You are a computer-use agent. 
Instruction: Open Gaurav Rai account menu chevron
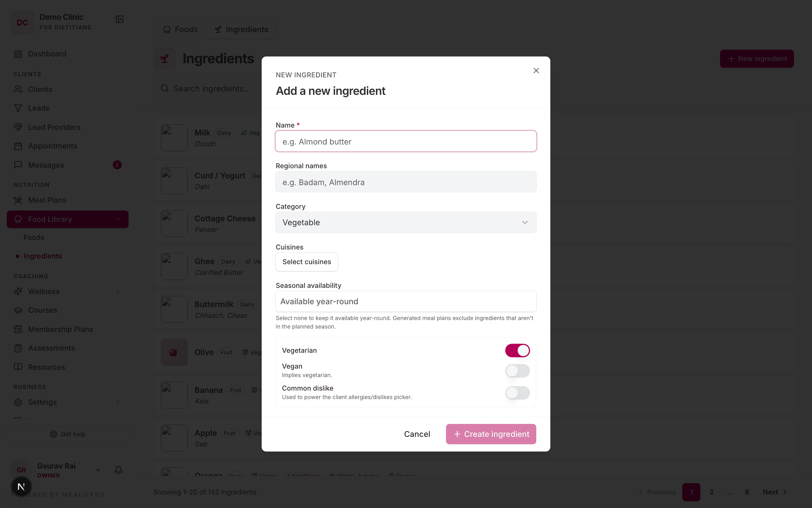click(x=98, y=470)
